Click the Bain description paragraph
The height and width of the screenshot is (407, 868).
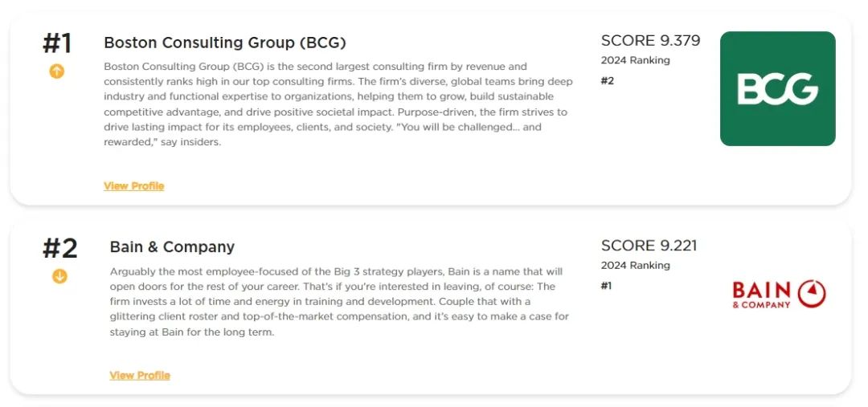pos(339,302)
